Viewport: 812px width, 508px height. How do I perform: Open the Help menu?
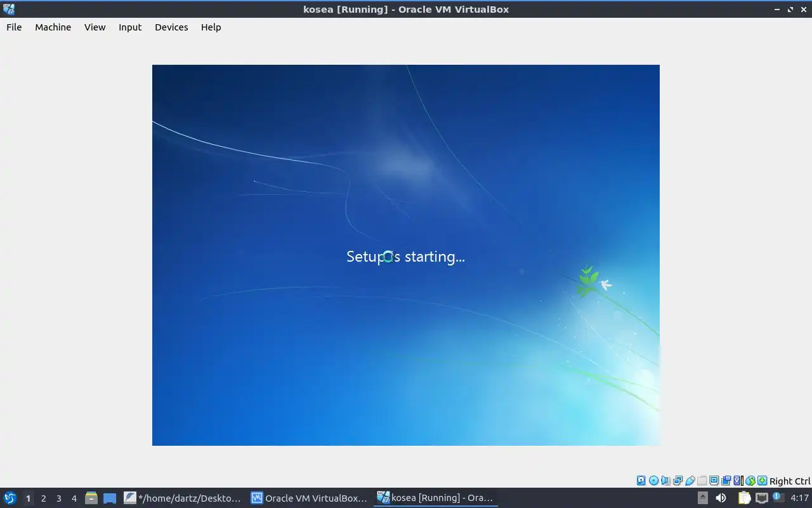pos(211,27)
